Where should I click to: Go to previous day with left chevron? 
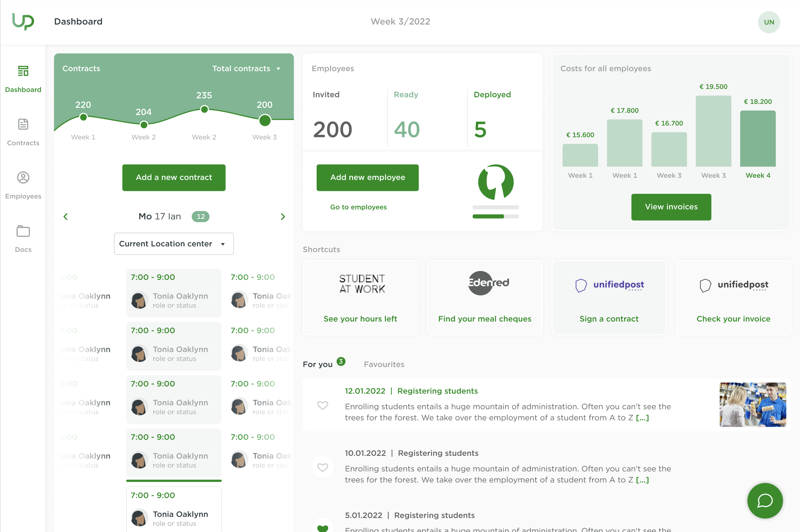pyautogui.click(x=66, y=217)
